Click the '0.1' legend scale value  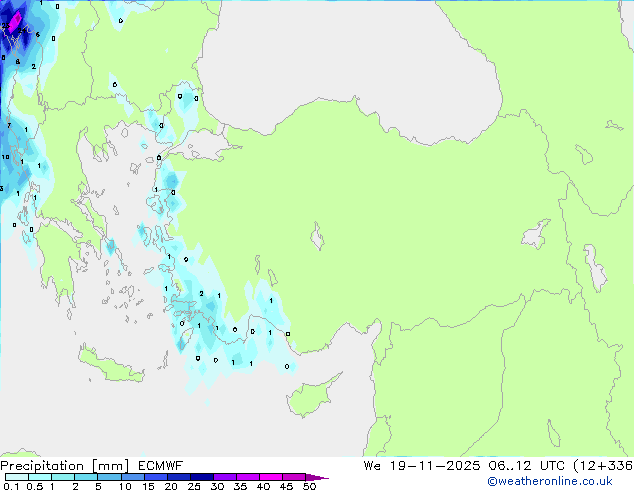11,486
